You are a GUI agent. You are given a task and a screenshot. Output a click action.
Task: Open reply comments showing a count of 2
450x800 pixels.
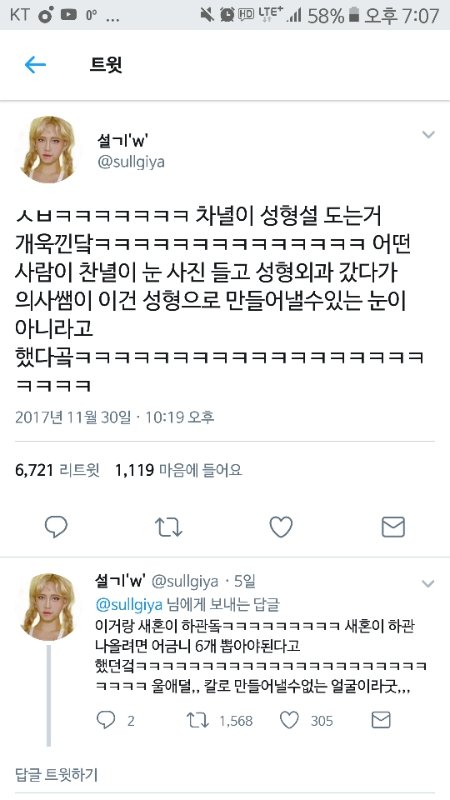click(x=115, y=720)
